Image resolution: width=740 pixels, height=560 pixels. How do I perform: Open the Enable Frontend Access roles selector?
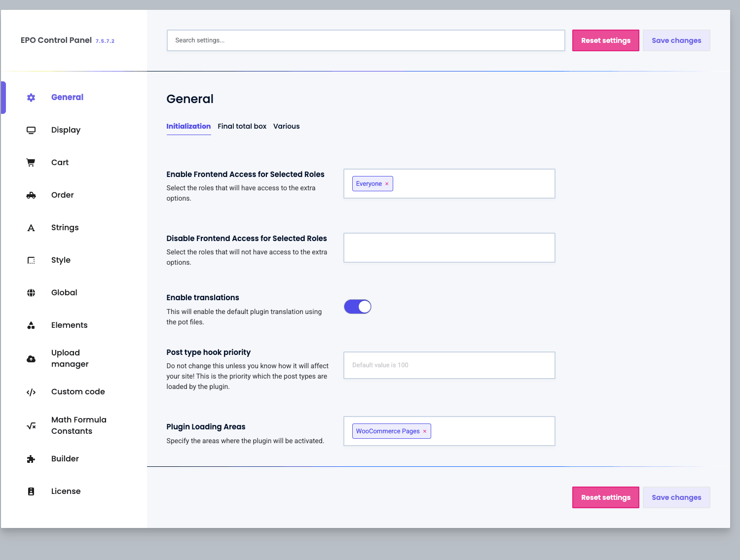click(449, 184)
